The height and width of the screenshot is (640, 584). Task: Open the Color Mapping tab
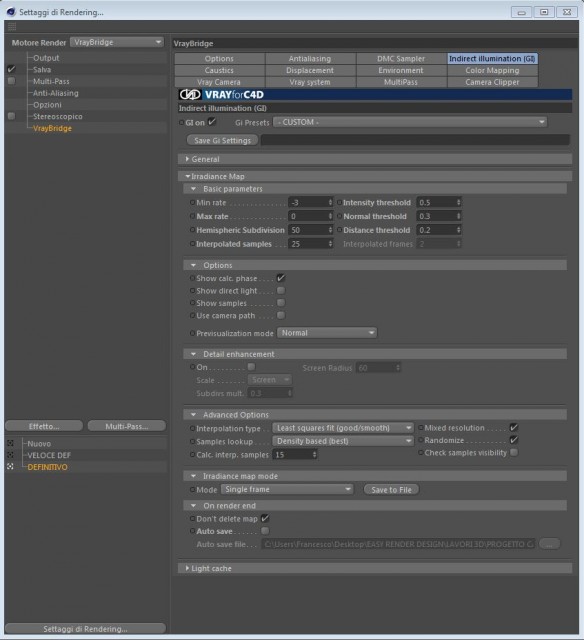pos(492,70)
